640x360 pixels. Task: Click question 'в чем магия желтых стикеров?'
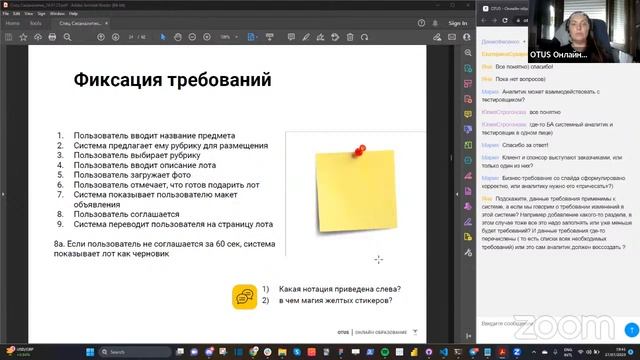click(x=336, y=300)
